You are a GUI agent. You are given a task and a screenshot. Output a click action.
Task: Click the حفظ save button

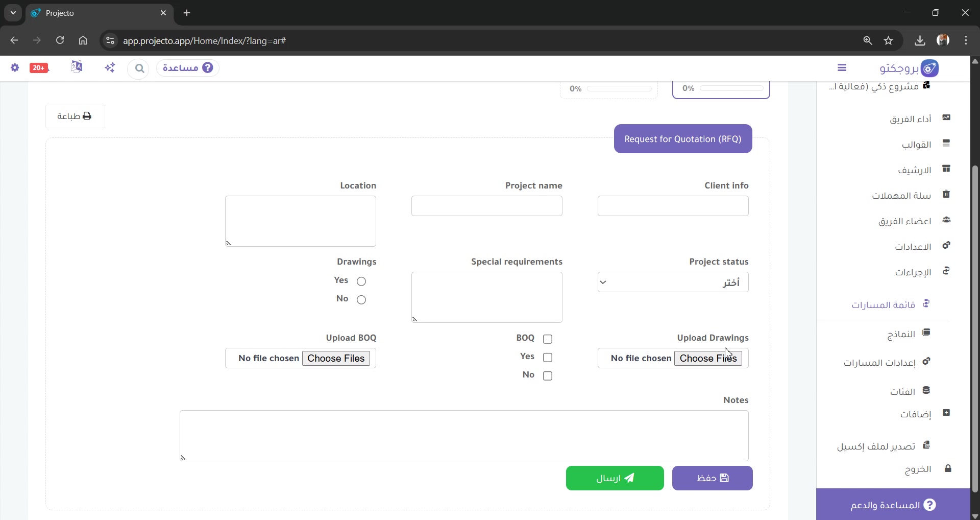click(x=712, y=478)
